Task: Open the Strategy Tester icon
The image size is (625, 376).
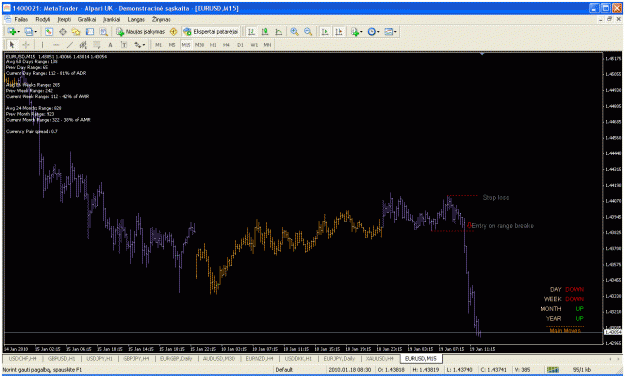Action: (x=104, y=31)
